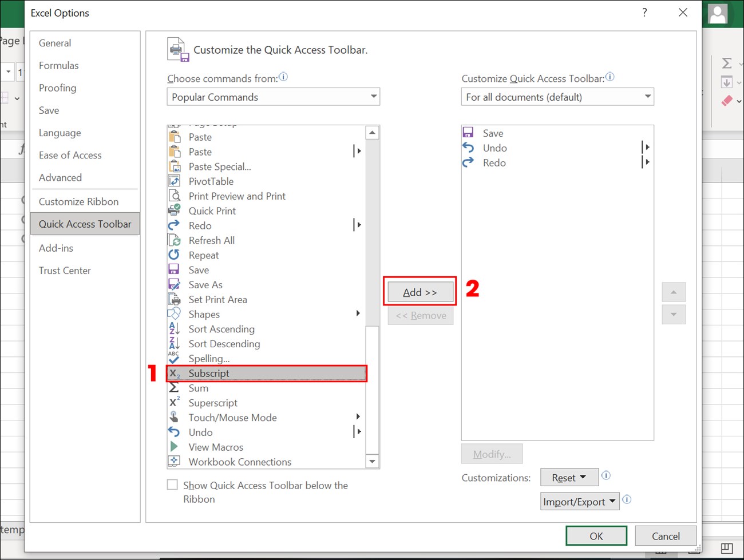Click the Repeat command icon

(174, 255)
